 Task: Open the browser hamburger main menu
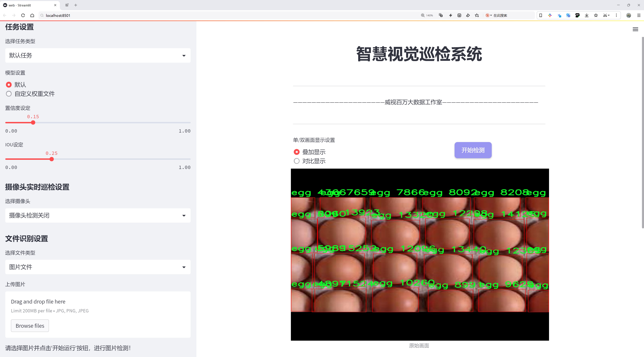tap(639, 15)
